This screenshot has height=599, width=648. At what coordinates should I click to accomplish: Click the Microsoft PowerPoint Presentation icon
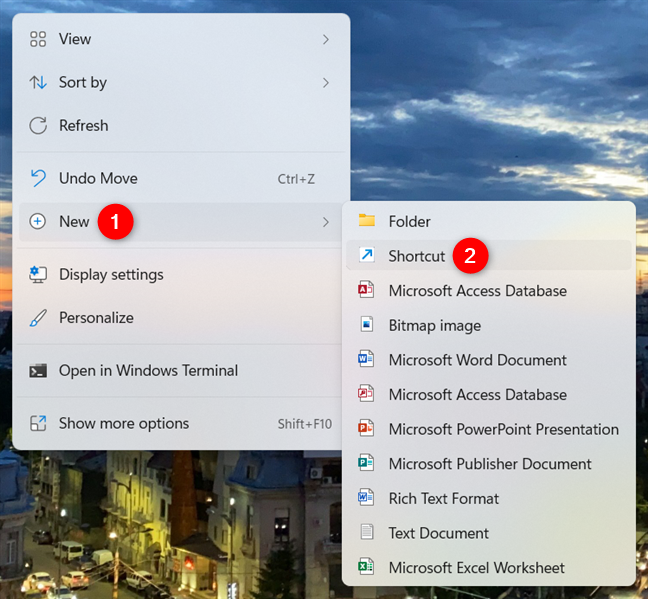[x=366, y=428]
